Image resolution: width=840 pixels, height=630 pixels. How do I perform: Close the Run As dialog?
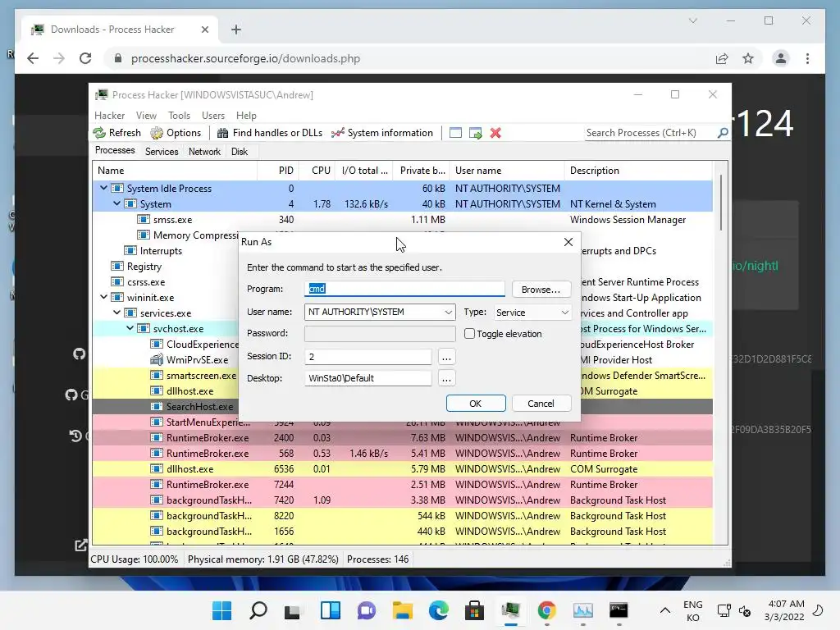(568, 242)
